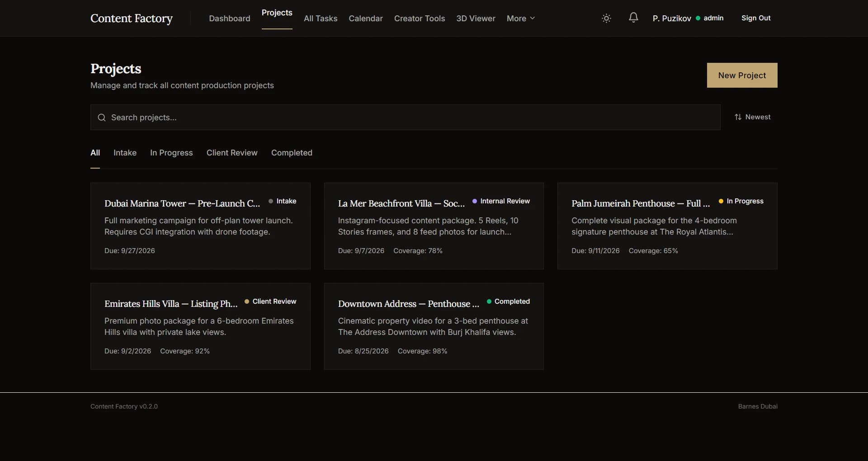Show Completed projects tab
The height and width of the screenshot is (461, 868).
292,153
